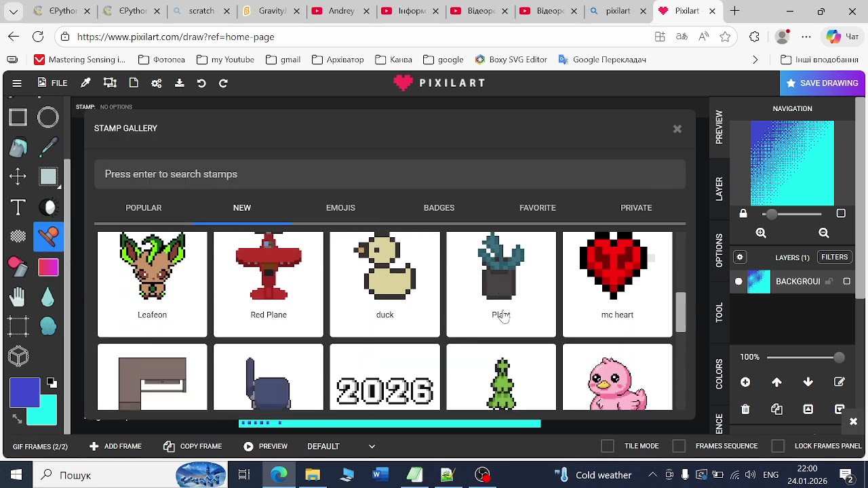This screenshot has height=488, width=868.
Task: Click the stamp search input field
Action: (x=390, y=174)
